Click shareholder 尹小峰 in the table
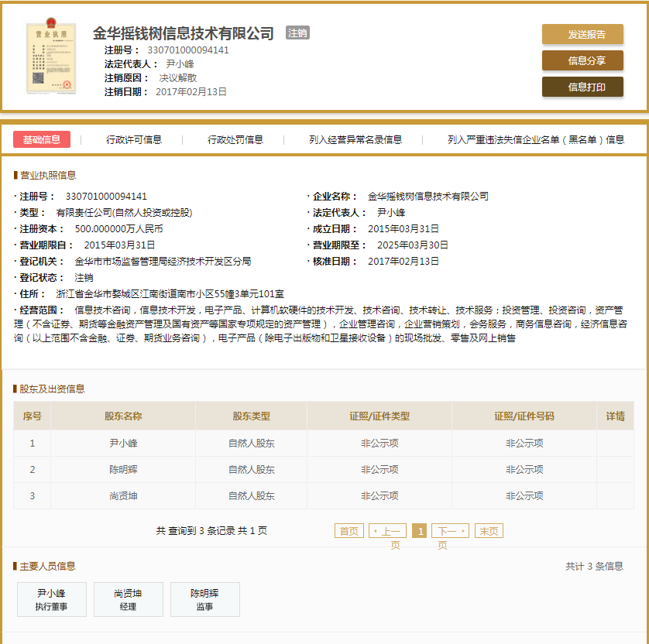Viewport: 649px width, 644px height. pyautogui.click(x=123, y=444)
